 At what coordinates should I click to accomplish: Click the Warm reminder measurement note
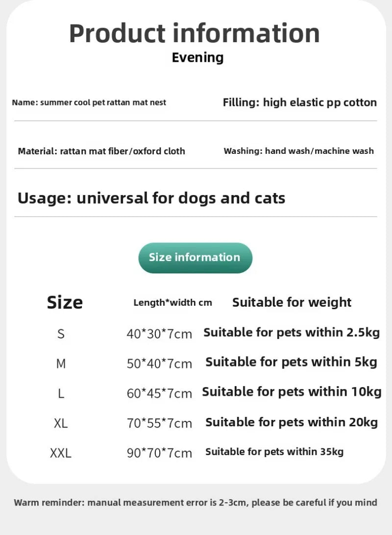pos(196,502)
